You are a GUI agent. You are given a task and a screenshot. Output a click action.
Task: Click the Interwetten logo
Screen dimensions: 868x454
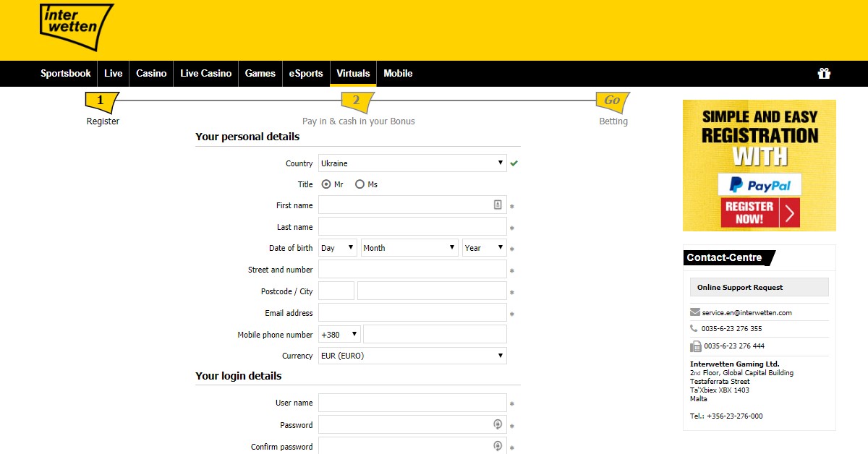pos(77,27)
